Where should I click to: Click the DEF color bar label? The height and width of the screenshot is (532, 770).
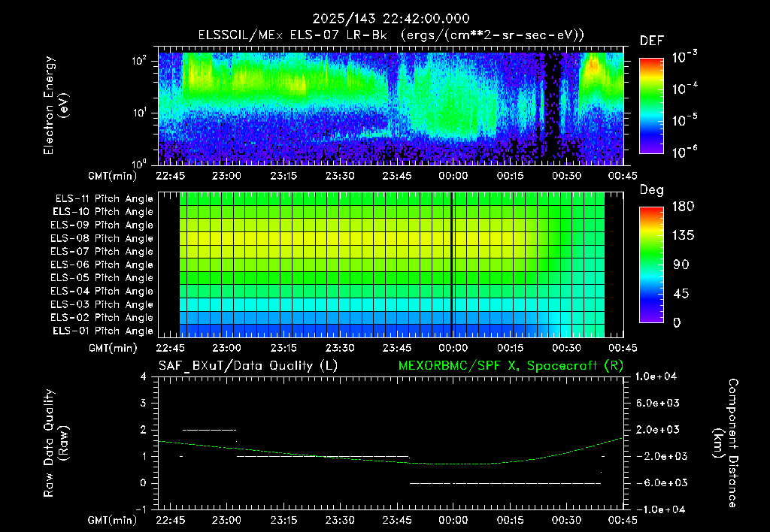click(652, 41)
